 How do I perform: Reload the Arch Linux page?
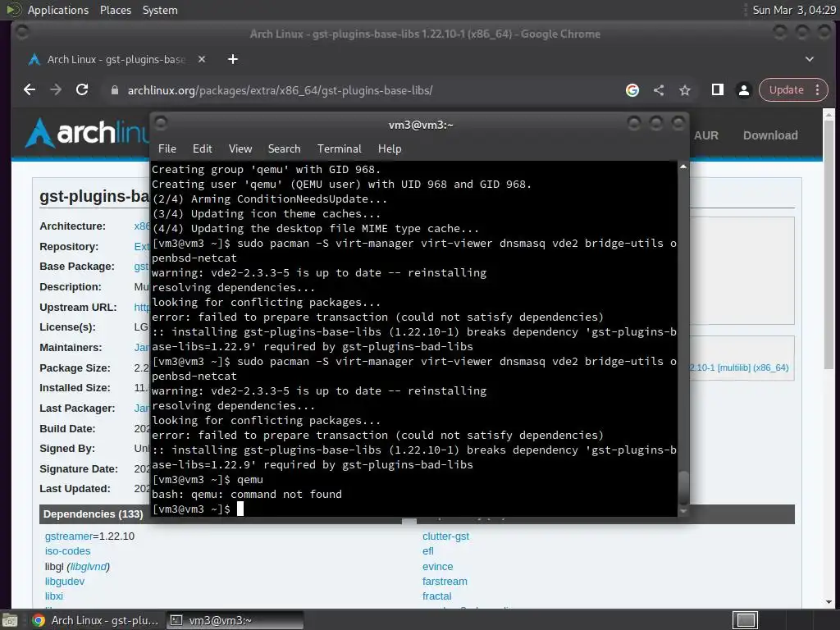pos(82,90)
